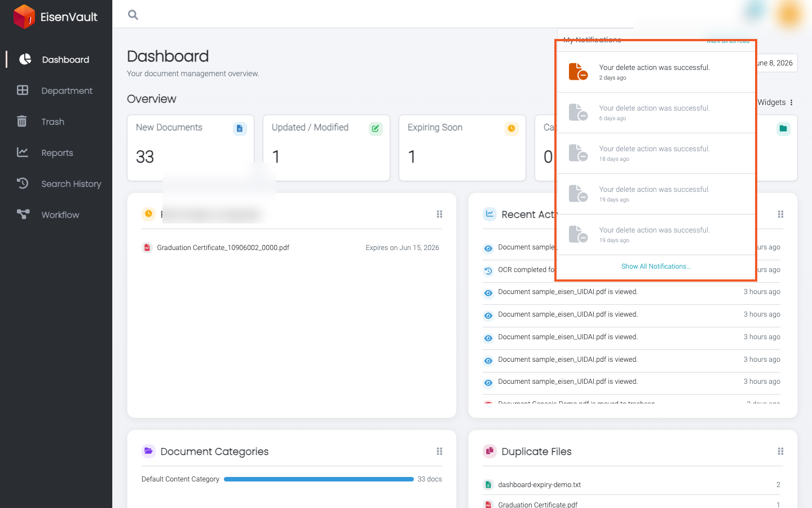
Task: Click the EisenVault cube logo
Action: click(x=24, y=16)
